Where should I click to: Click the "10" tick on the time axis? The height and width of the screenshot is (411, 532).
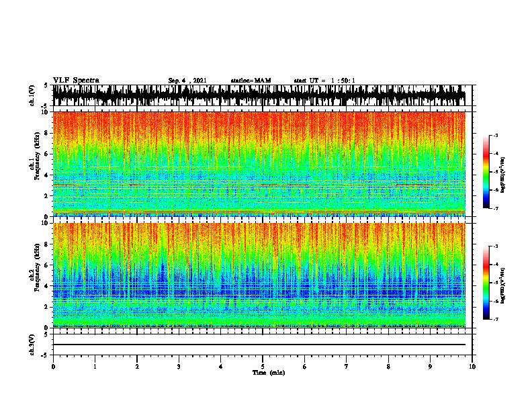click(x=472, y=367)
